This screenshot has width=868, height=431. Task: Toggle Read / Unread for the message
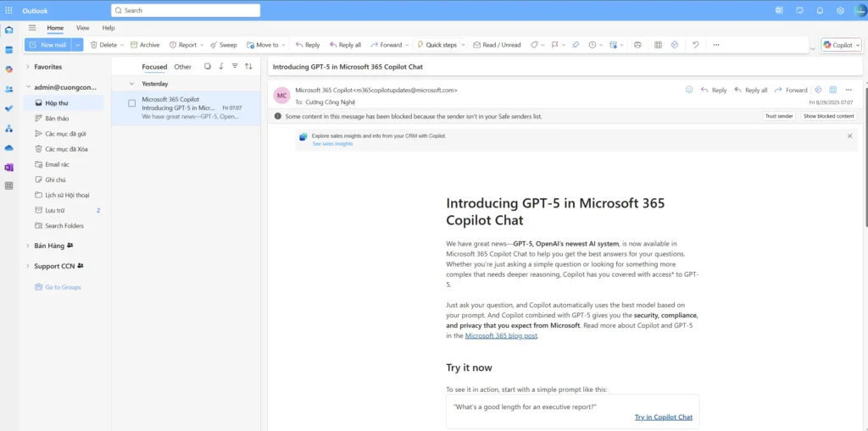click(497, 45)
